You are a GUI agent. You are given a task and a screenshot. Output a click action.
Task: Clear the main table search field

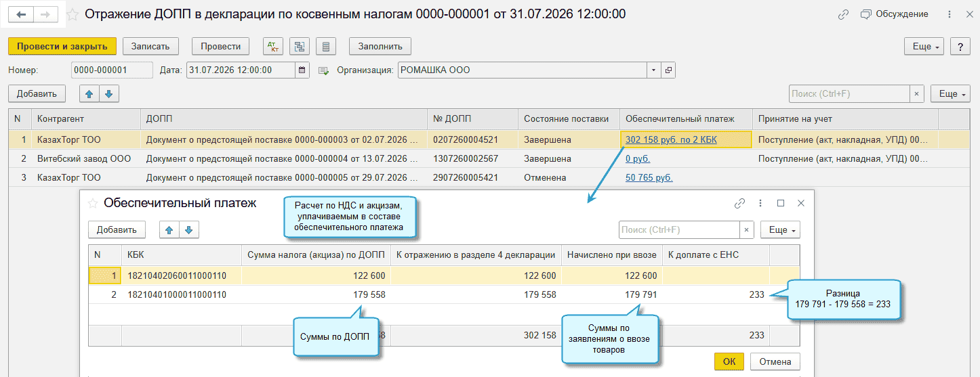pyautogui.click(x=916, y=93)
